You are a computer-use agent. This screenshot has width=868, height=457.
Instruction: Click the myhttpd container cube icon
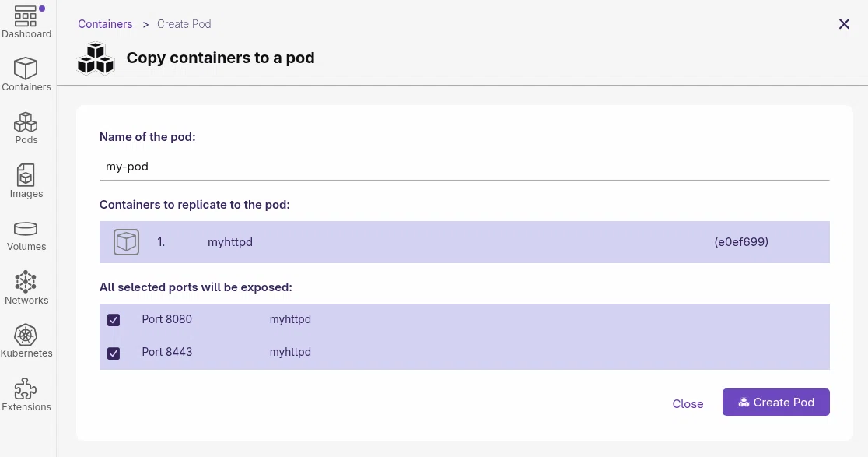click(x=126, y=242)
